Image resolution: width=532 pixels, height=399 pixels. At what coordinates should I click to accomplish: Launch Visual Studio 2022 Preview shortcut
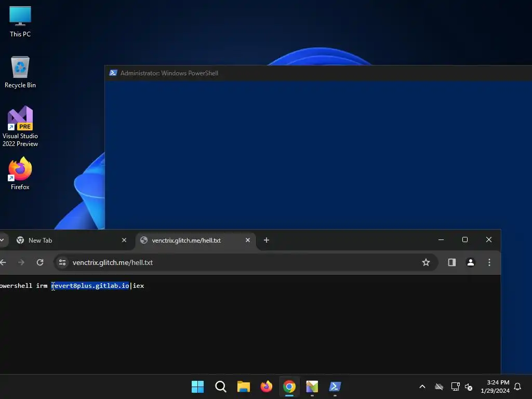point(20,126)
